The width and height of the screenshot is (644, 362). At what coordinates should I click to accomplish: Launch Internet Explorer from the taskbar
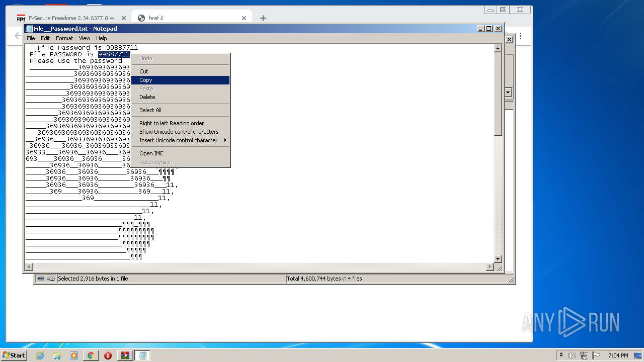coord(40,355)
